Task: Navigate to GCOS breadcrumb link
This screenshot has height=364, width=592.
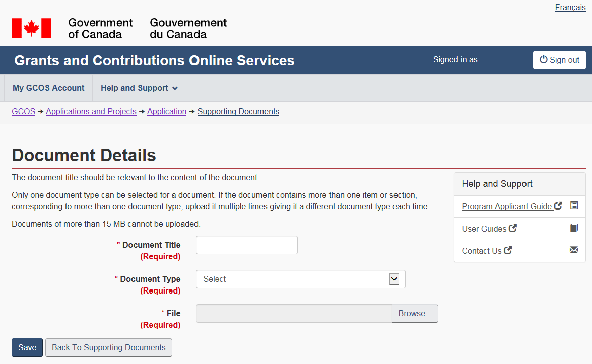Action: (23, 111)
